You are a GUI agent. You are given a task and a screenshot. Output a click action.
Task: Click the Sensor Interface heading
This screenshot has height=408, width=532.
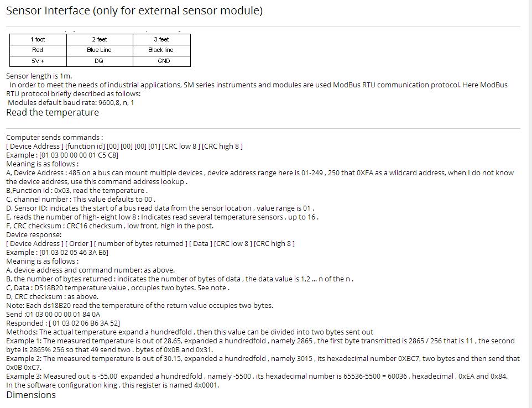coord(134,11)
